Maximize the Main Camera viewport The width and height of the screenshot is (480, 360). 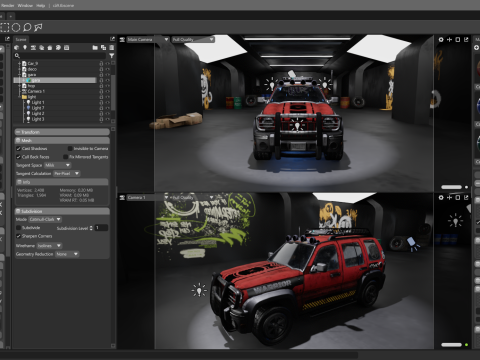(x=458, y=39)
